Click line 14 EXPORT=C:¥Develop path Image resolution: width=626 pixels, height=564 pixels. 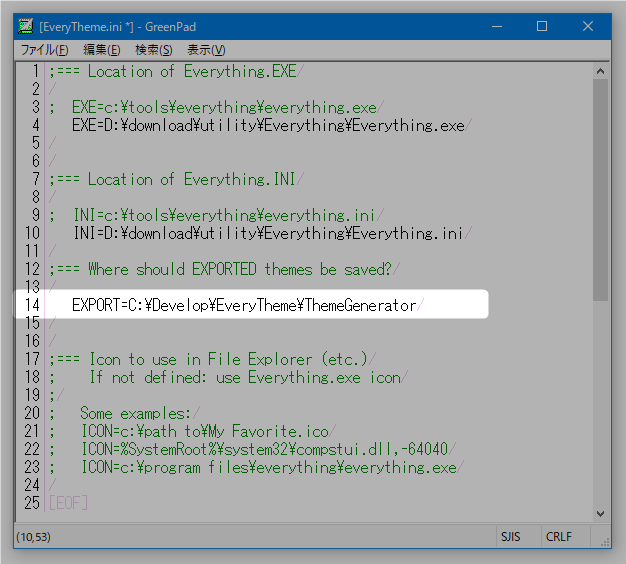[x=244, y=305]
